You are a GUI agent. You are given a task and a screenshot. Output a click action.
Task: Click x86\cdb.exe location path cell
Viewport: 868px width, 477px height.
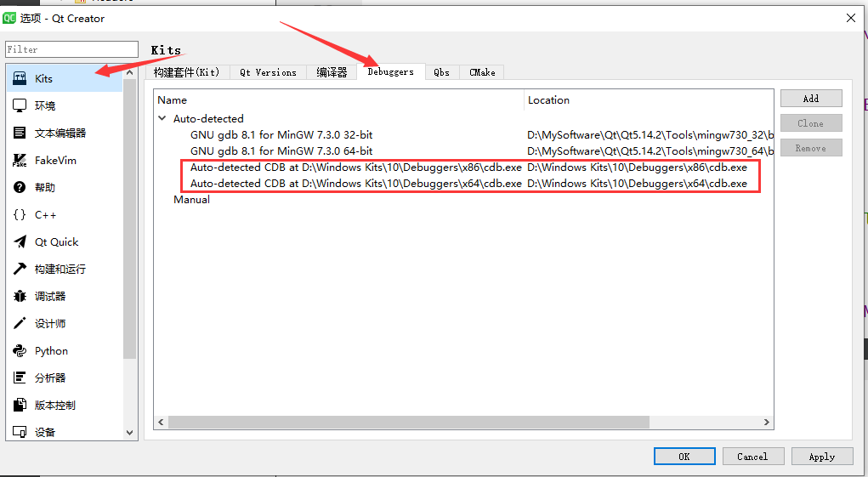637,168
